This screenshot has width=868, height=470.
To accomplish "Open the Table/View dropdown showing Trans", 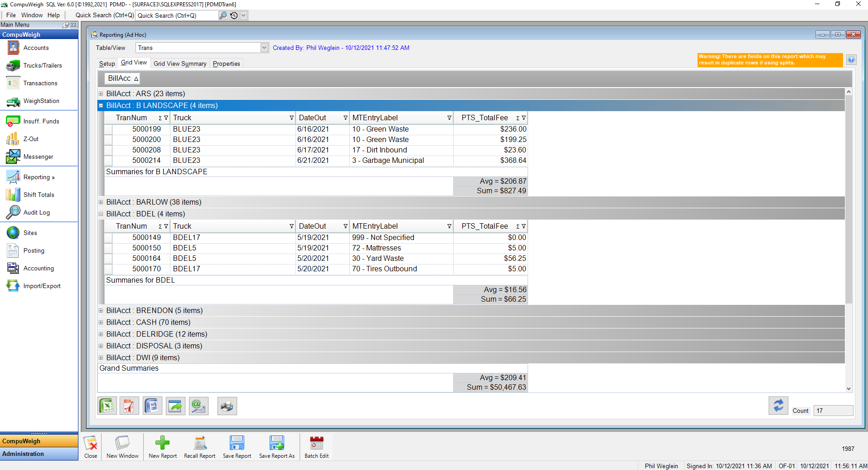I will tap(264, 47).
